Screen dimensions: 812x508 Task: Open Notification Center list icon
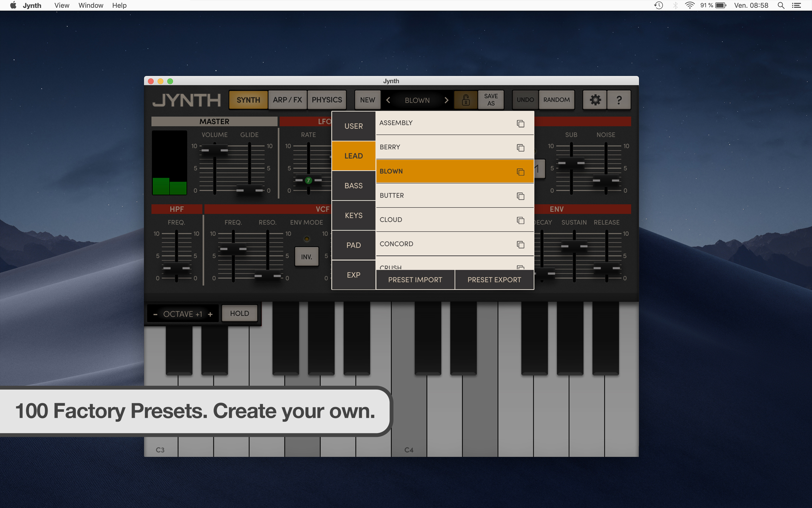[796, 5]
